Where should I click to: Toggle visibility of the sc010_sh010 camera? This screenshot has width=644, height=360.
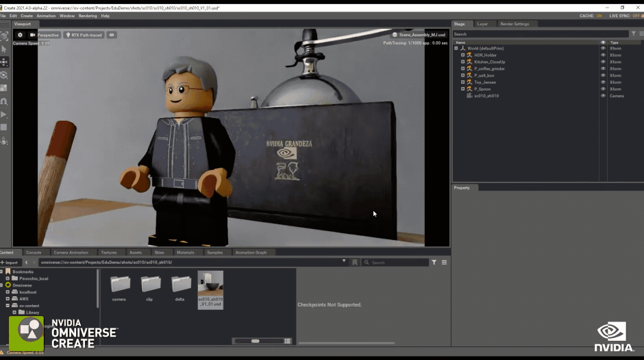pyautogui.click(x=603, y=96)
